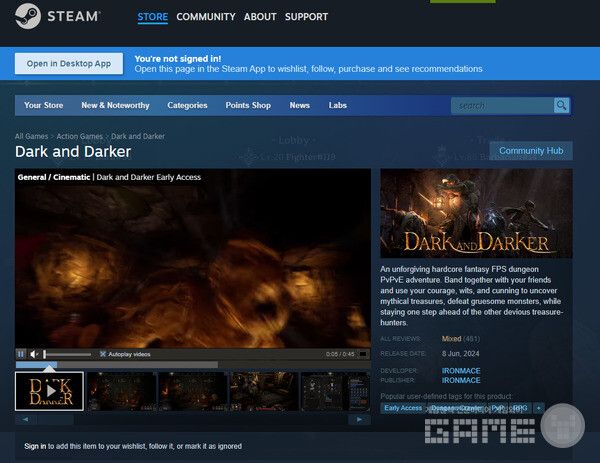Expand the Your Store menu
Viewport: 600px width, 463px height.
43,105
